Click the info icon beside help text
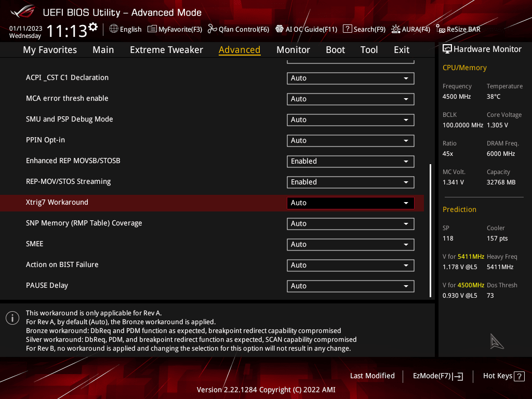The width and height of the screenshot is (532, 399). tap(12, 318)
